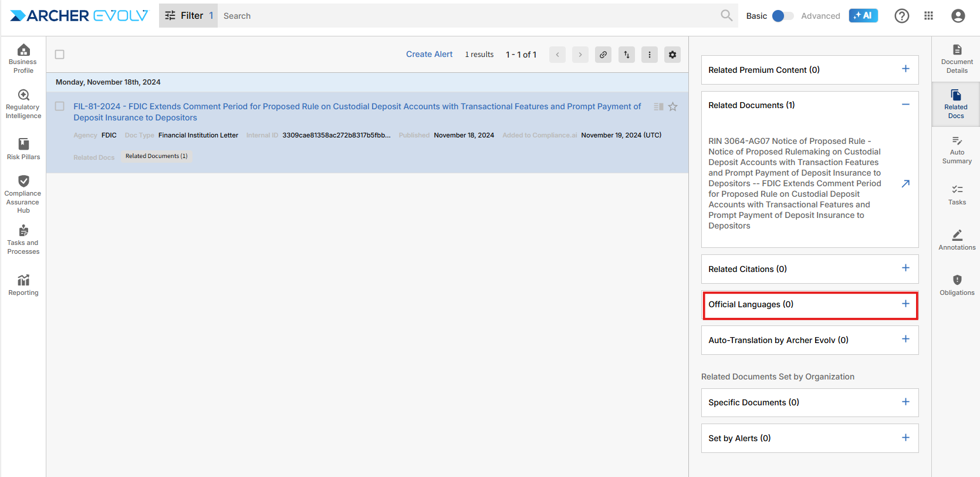Click the Create Alert link
Viewport: 980px width, 477px height.
(429, 55)
